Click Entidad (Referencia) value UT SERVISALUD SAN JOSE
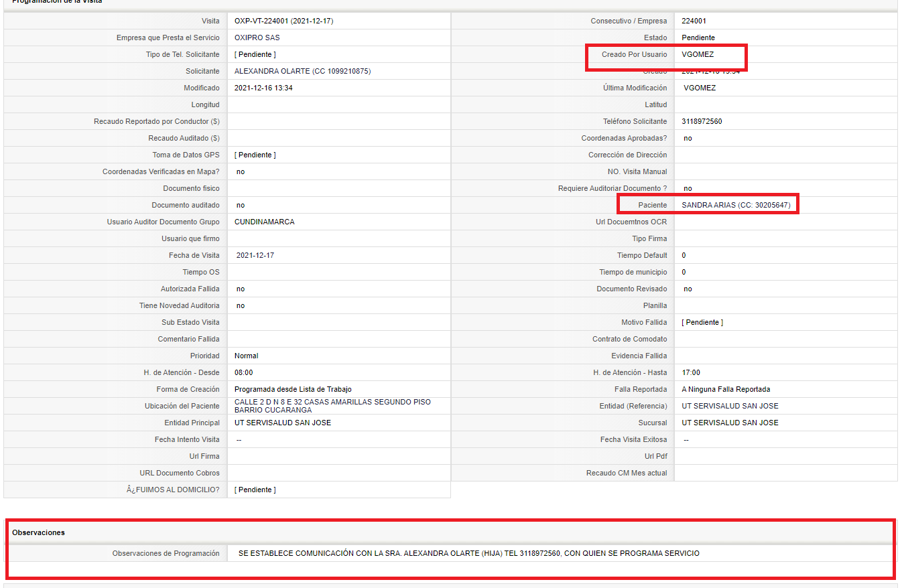 730,406
